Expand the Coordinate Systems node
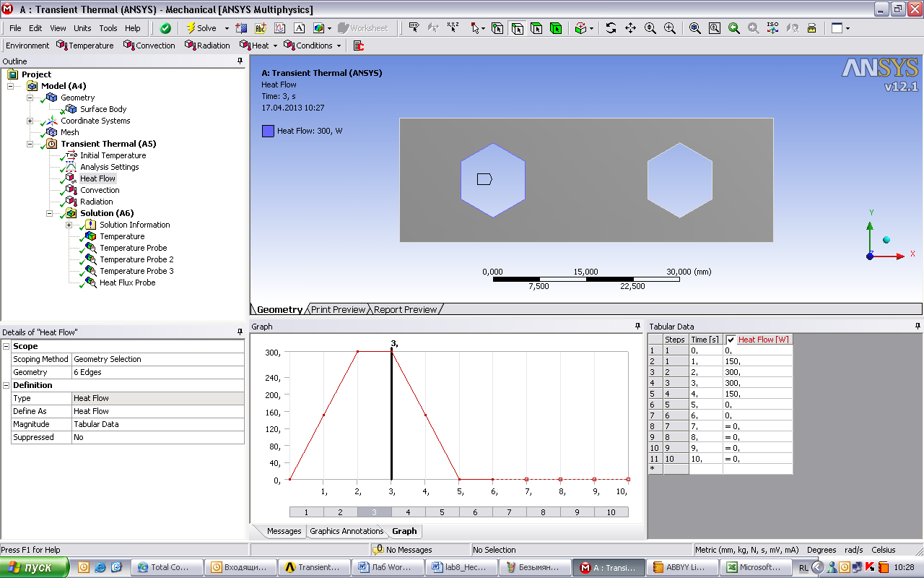This screenshot has height=578, width=924. point(30,121)
